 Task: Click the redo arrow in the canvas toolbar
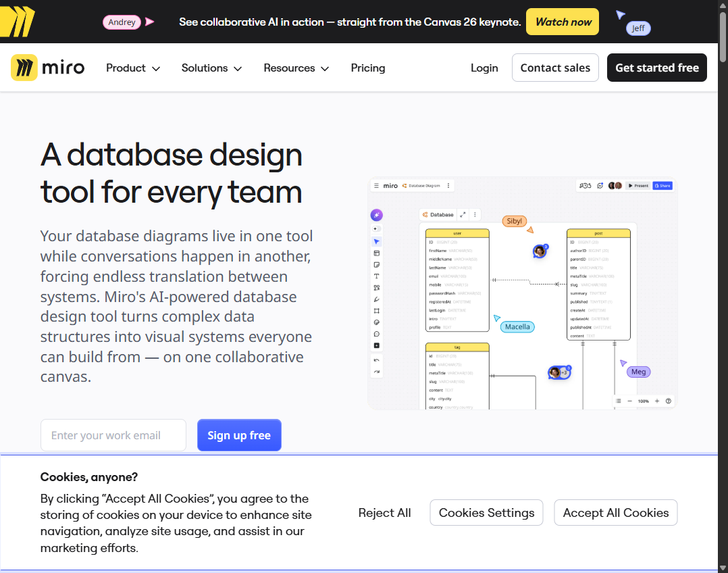point(377,372)
